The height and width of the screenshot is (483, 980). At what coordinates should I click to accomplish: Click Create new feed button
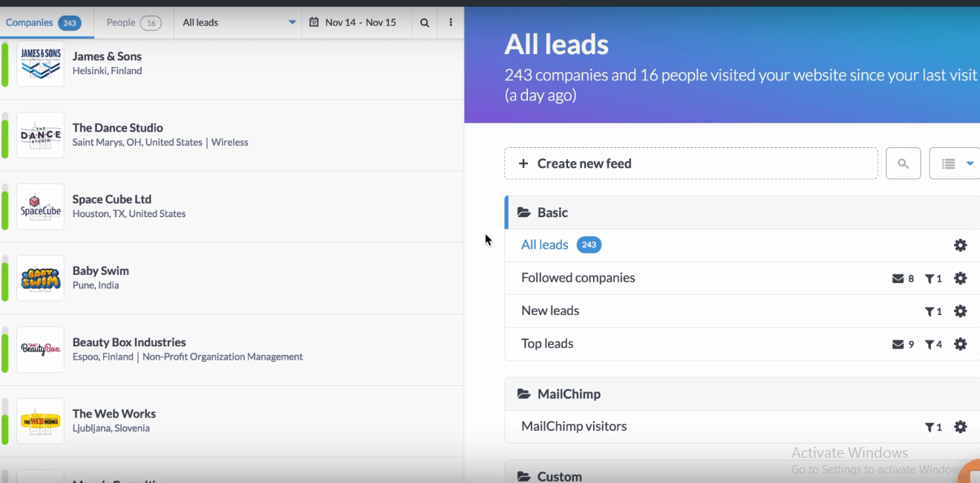click(x=690, y=163)
